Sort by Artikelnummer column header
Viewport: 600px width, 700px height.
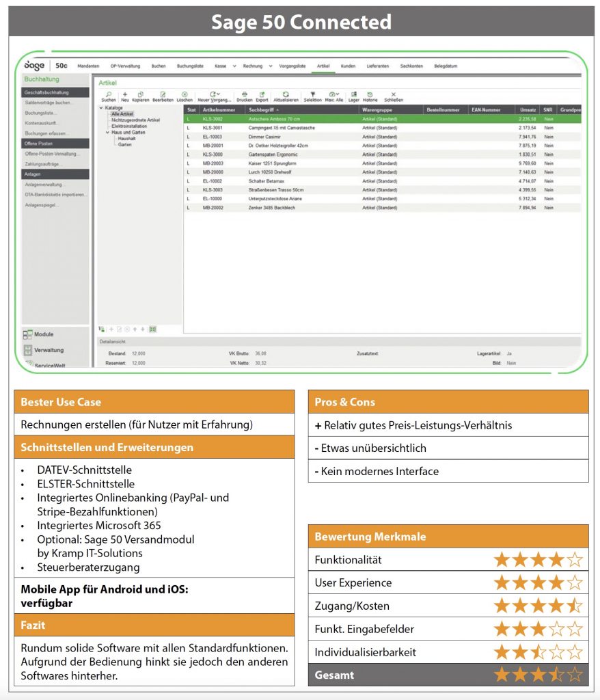[x=222, y=110]
